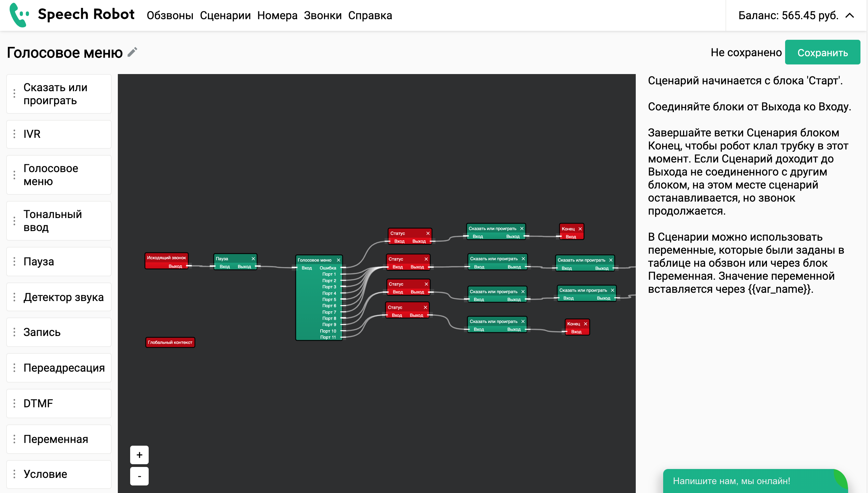Choose the Запись palette block
Screen dimensions: 868x493
click(x=59, y=332)
